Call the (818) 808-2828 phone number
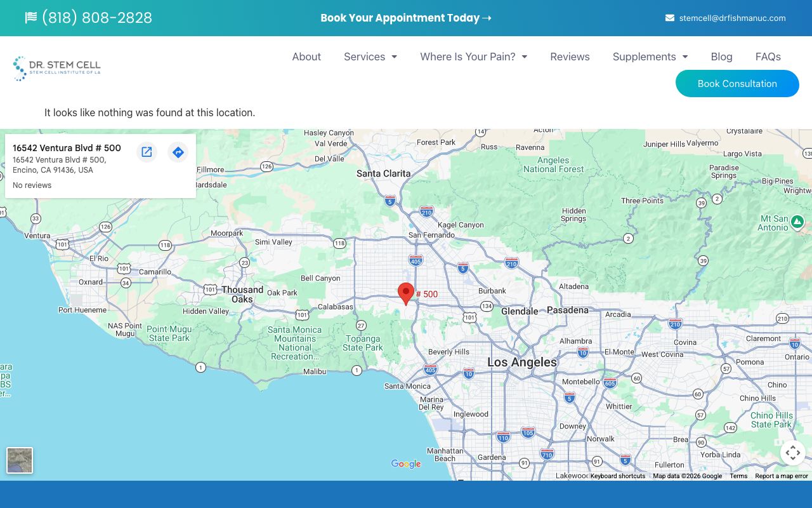 pyautogui.click(x=96, y=18)
